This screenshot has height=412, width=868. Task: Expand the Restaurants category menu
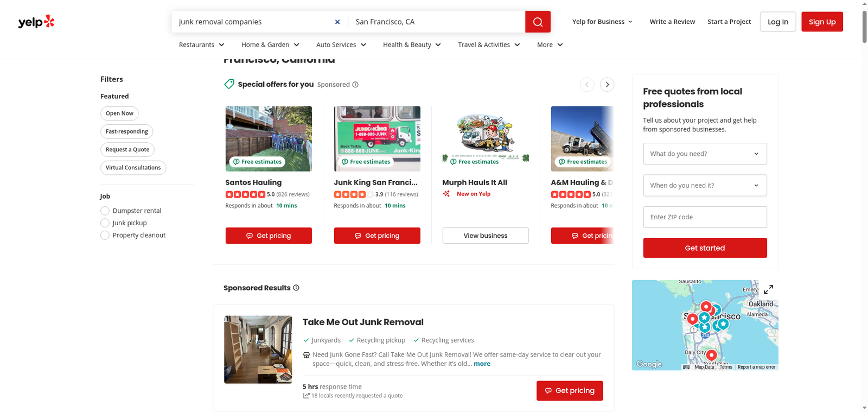(202, 45)
